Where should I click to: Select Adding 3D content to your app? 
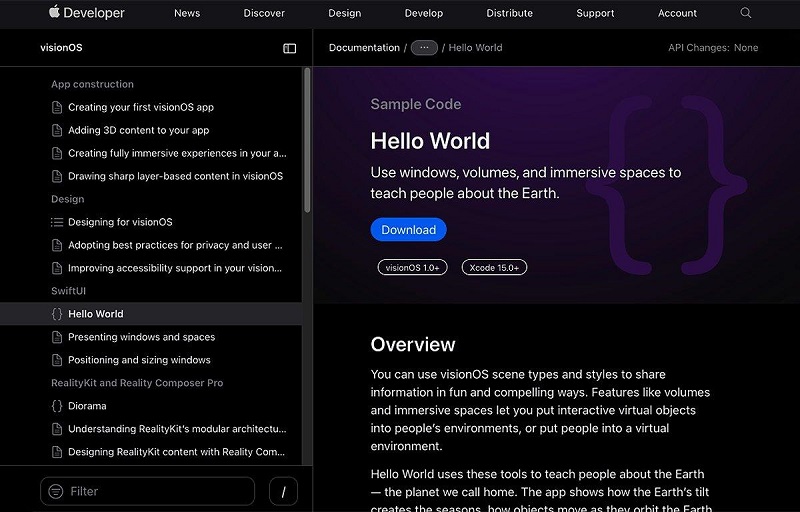tap(138, 130)
